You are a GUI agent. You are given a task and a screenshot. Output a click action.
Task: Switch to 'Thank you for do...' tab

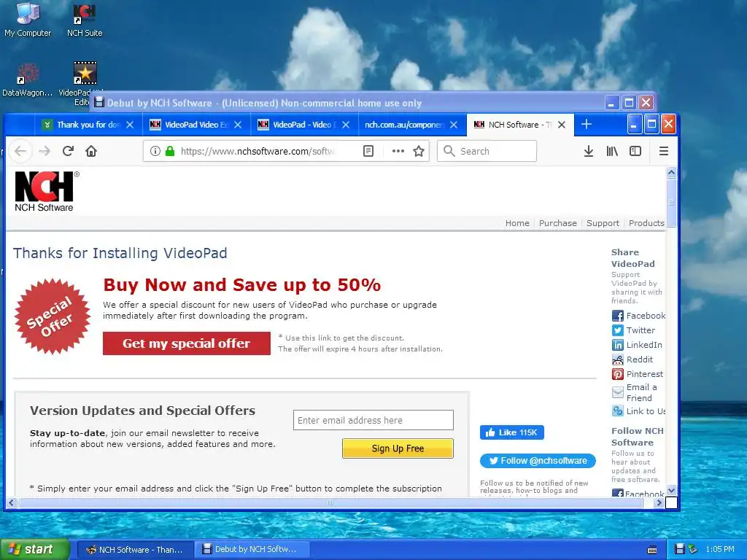[88, 125]
